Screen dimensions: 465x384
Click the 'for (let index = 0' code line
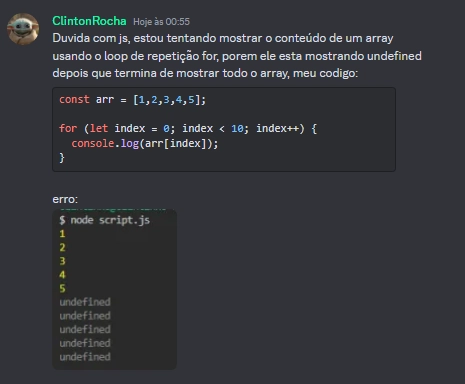point(188,128)
